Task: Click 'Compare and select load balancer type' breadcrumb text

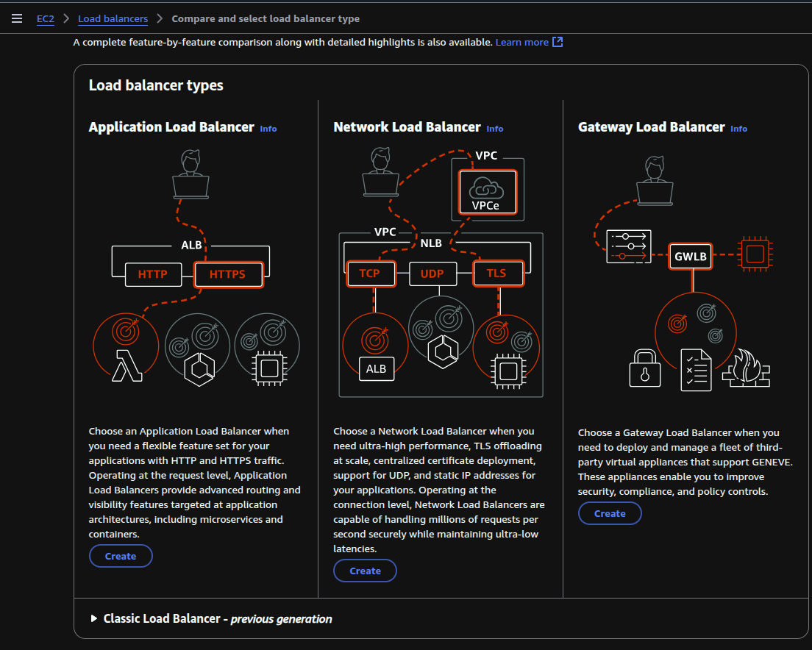Action: coord(266,18)
